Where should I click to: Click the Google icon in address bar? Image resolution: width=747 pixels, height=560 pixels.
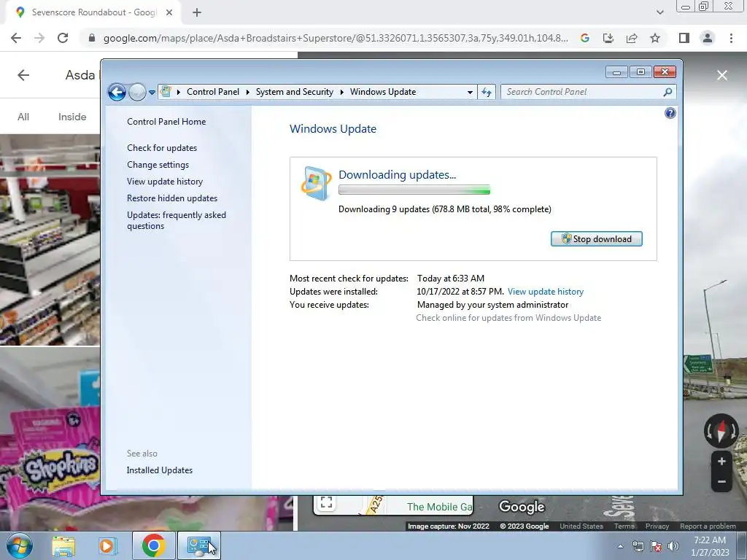584,38
